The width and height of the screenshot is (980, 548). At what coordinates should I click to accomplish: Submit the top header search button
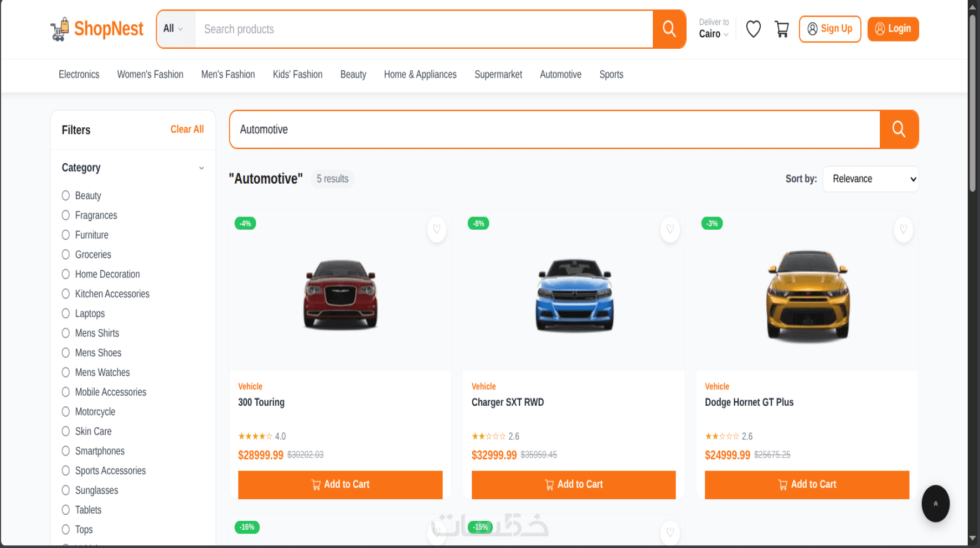pyautogui.click(x=669, y=29)
